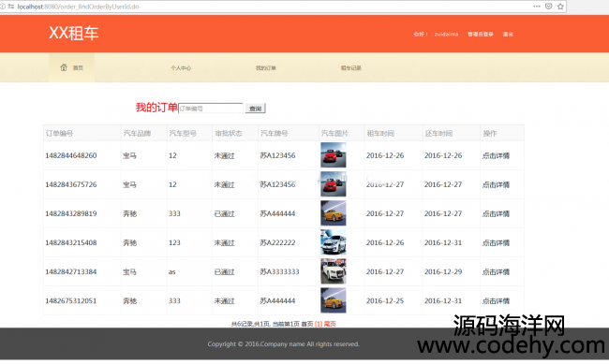Click the 审批状态 column header
Image resolution: width=609 pixels, height=364 pixels.
click(229, 134)
